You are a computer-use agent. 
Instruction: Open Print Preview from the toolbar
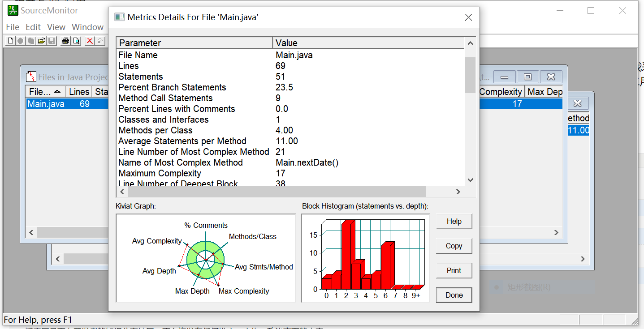pos(76,41)
